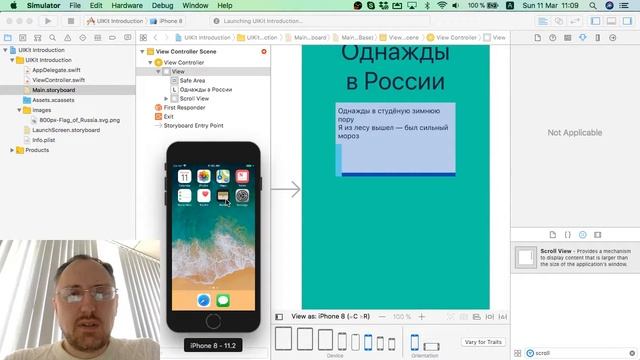Select landscape orientation
This screenshot has width=640, height=360.
pyautogui.click(x=431, y=347)
